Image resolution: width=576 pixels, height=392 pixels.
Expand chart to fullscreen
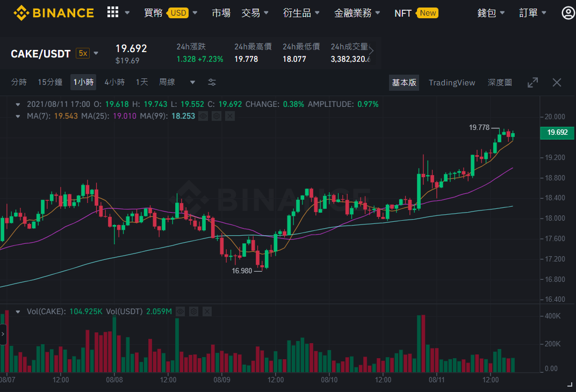pos(532,83)
